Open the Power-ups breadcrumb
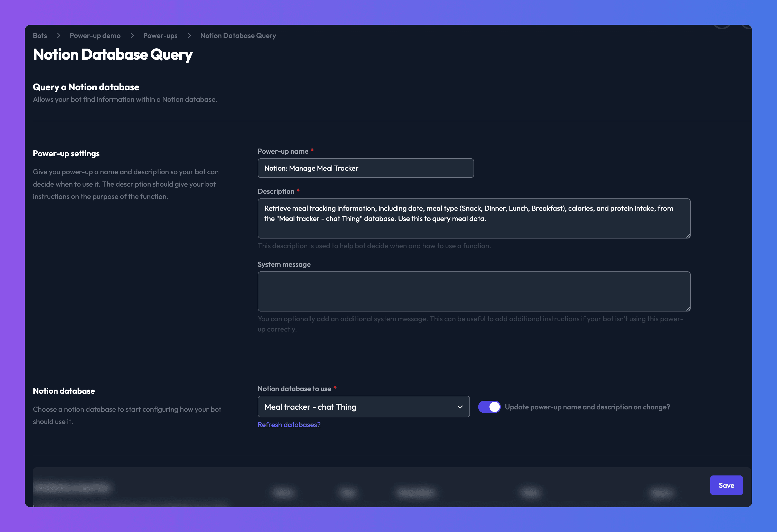This screenshot has width=777, height=532. [160, 35]
